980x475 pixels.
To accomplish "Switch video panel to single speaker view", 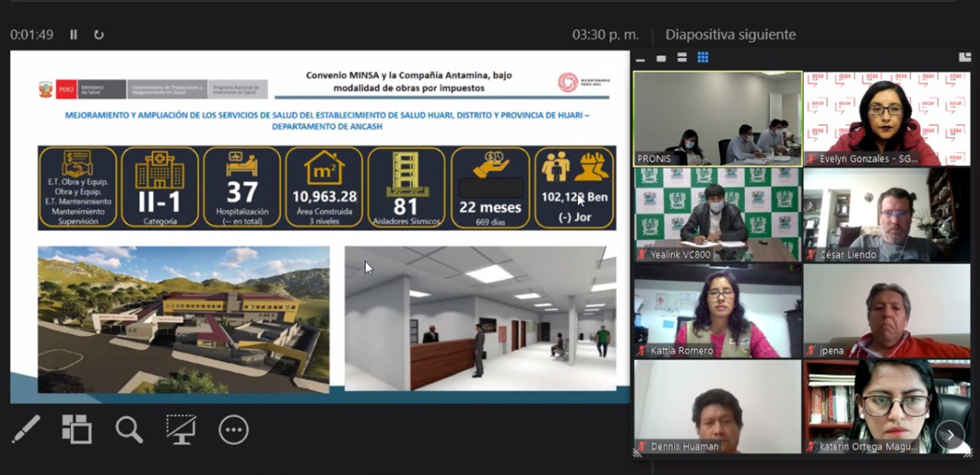I will pyautogui.click(x=661, y=58).
